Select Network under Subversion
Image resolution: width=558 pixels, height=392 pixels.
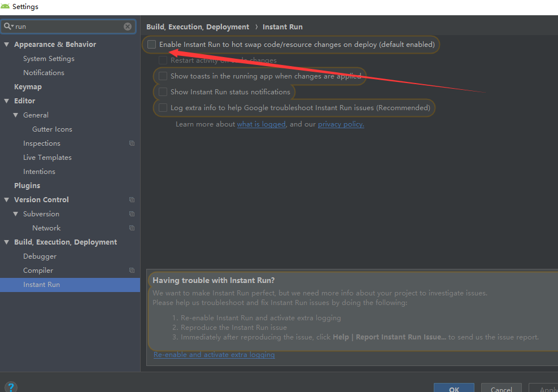[x=46, y=228]
